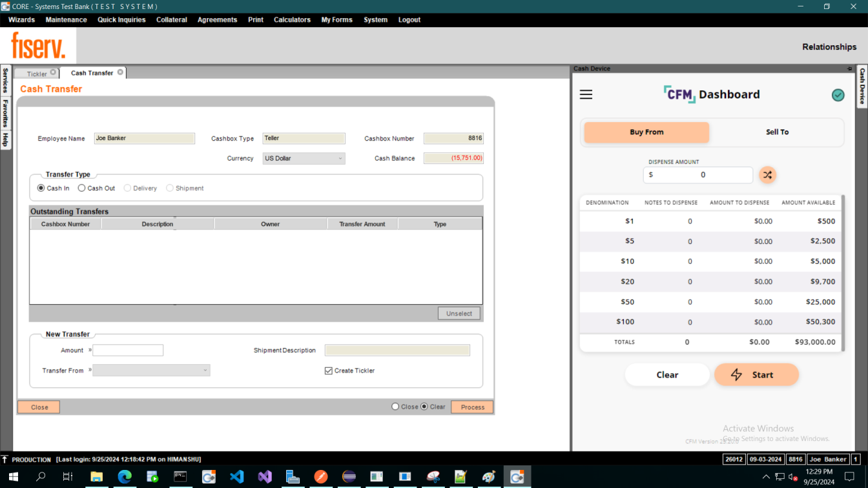Open the Windows notification center
This screenshot has height=488, width=868.
(849, 477)
